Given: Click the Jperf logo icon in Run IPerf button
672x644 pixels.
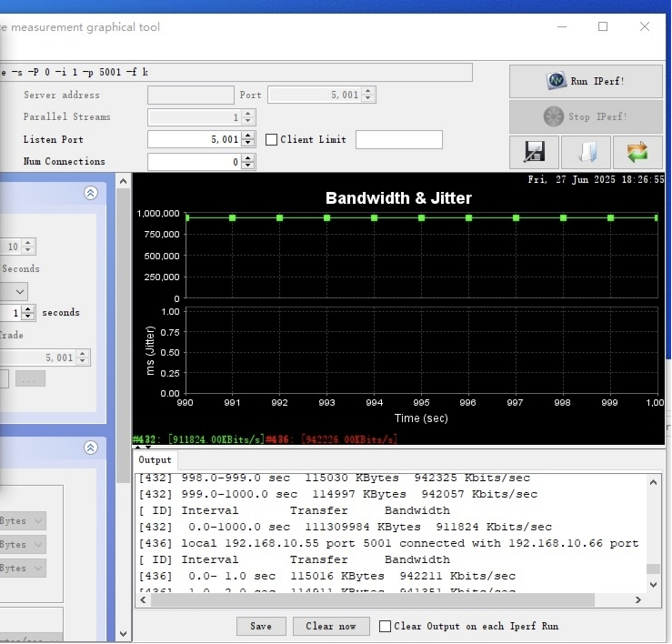Looking at the screenshot, I should (x=557, y=80).
